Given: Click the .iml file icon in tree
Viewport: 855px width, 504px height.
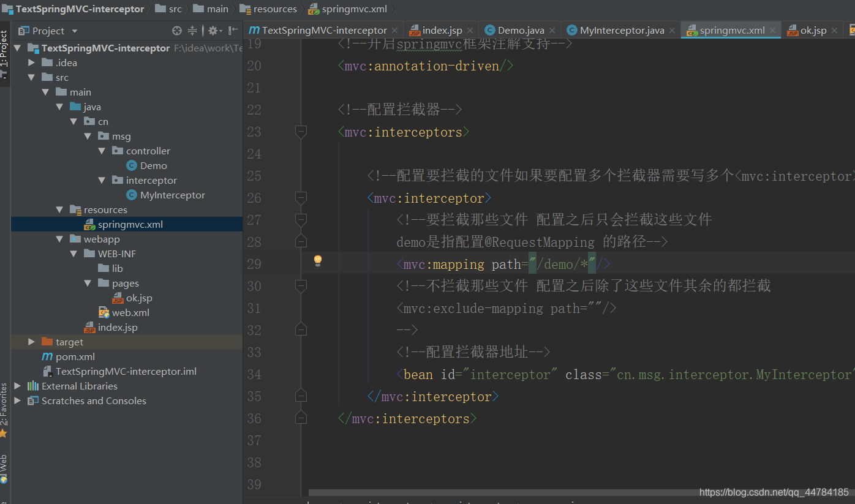Looking at the screenshot, I should 47,371.
